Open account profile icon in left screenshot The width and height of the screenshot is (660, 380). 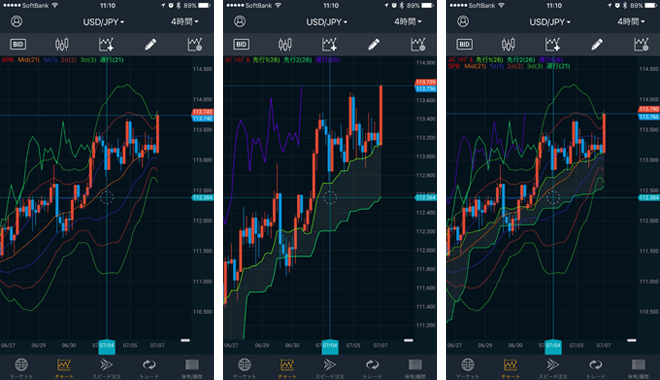(x=17, y=21)
